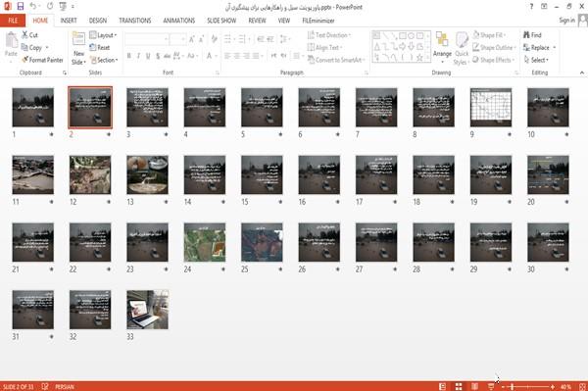The width and height of the screenshot is (588, 391).
Task: Toggle Align Right paragraph button
Action: click(x=246, y=56)
